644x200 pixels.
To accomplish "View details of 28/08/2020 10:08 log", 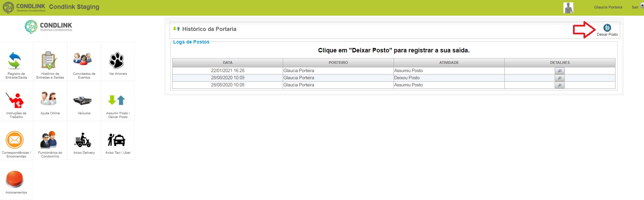I will 560,85.
